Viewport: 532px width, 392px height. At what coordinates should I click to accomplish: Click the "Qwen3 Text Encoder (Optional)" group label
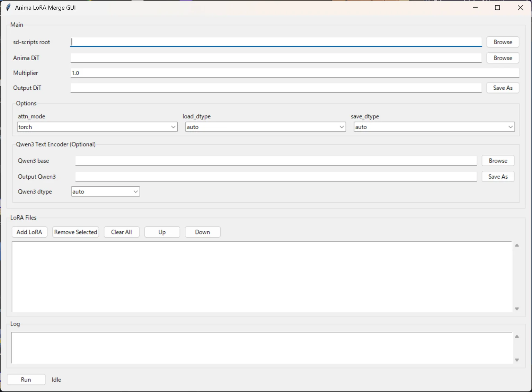(x=56, y=144)
